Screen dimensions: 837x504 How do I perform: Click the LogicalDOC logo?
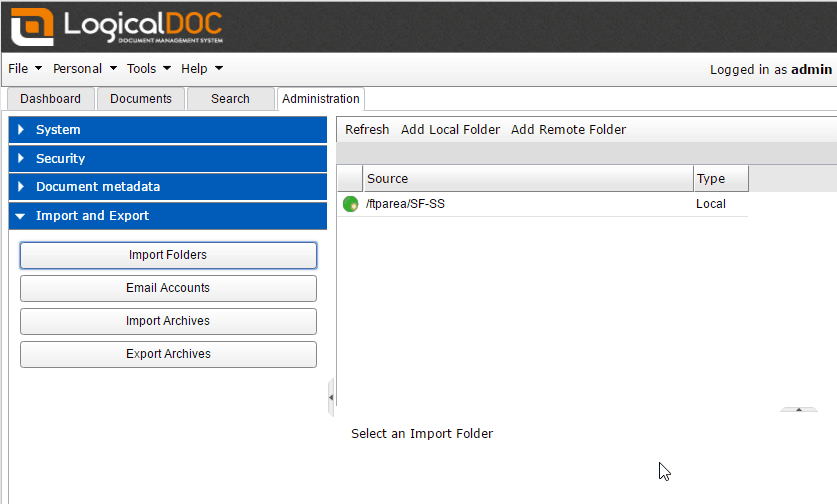(x=116, y=27)
